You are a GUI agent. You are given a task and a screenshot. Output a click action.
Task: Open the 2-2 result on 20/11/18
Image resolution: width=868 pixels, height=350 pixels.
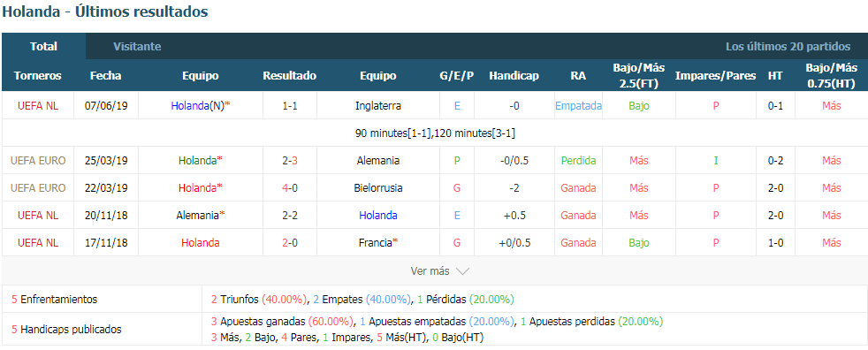click(290, 216)
